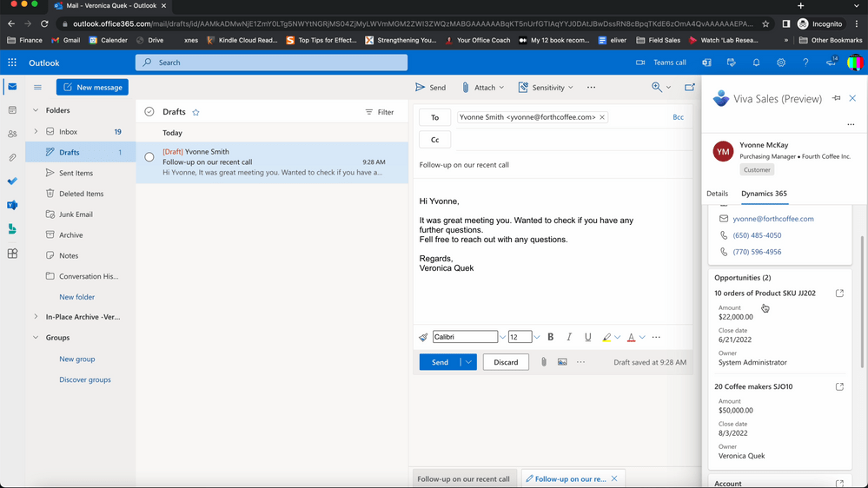The height and width of the screenshot is (488, 868).
Task: Expand the Inbox folder subtree
Action: pos(36,132)
